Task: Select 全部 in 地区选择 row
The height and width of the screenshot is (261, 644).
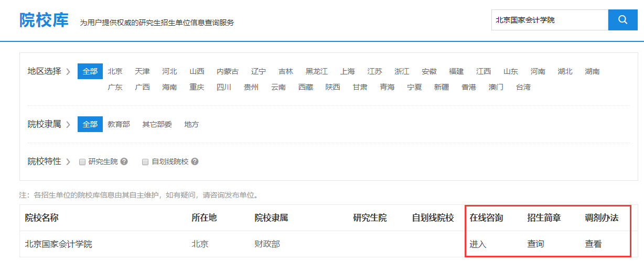Action: [x=90, y=71]
